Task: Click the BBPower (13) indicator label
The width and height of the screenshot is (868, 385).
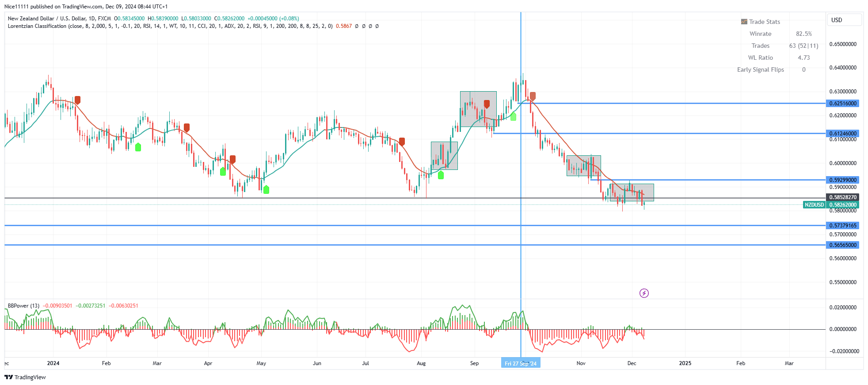Action: click(x=23, y=306)
